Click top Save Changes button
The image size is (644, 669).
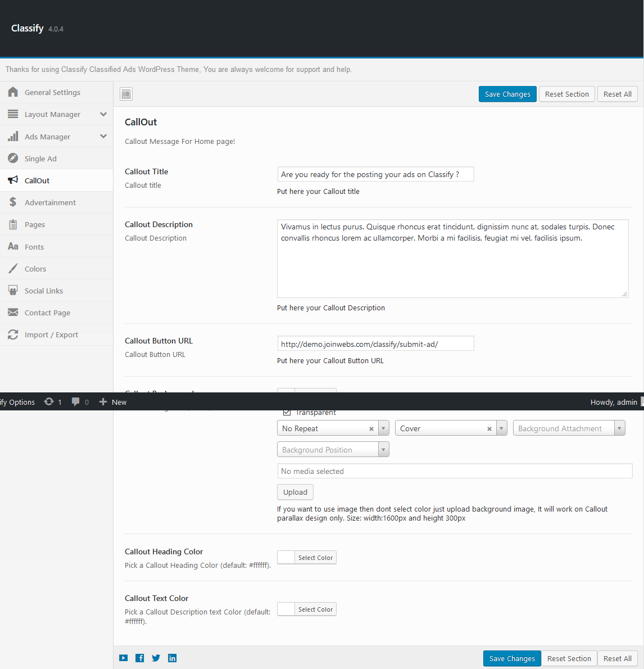[507, 94]
